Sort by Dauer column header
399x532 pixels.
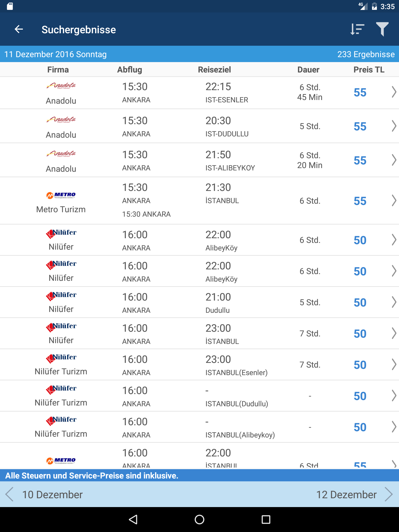[x=308, y=70]
